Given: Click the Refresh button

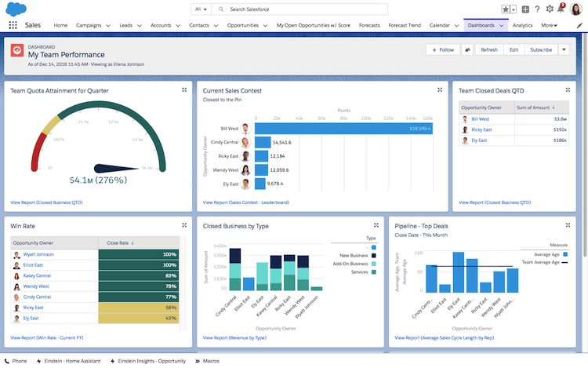Looking at the screenshot, I should [489, 49].
